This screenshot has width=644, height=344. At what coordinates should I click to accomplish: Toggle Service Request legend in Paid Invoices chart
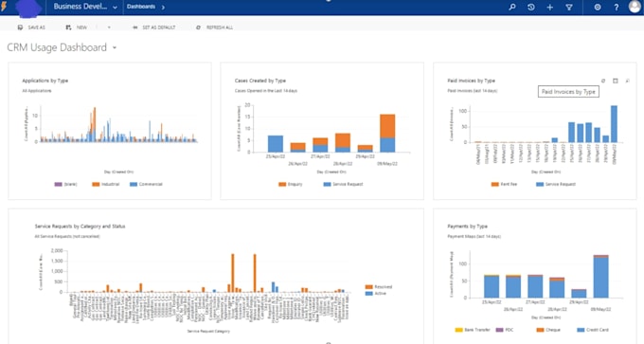point(556,184)
